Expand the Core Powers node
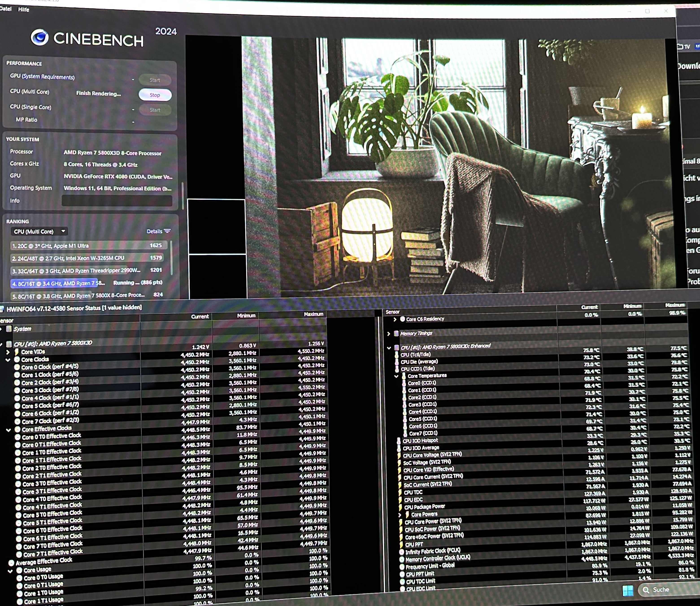Image resolution: width=700 pixels, height=606 pixels. tap(399, 515)
